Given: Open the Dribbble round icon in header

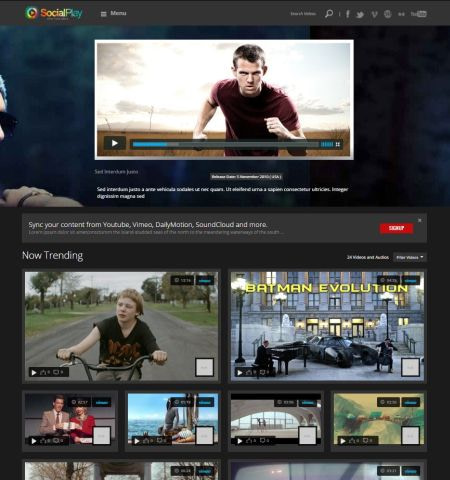Looking at the screenshot, I should pos(387,14).
